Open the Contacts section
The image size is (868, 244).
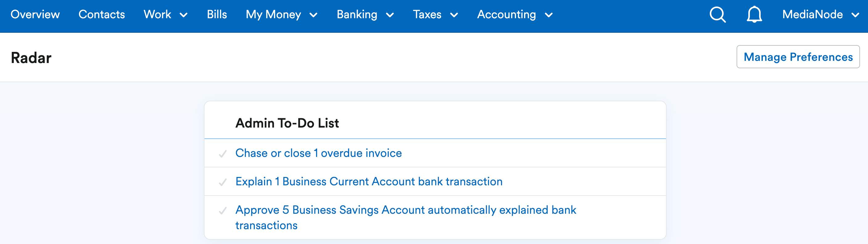tap(101, 15)
